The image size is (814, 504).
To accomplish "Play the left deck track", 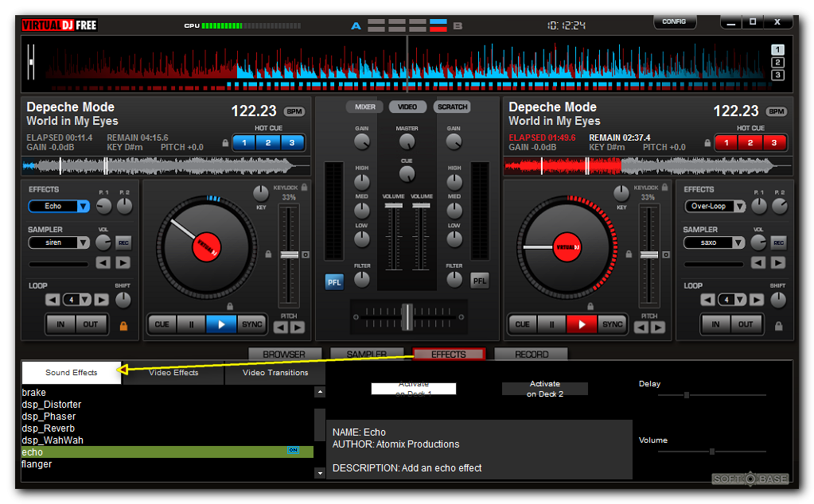I will pyautogui.click(x=221, y=324).
